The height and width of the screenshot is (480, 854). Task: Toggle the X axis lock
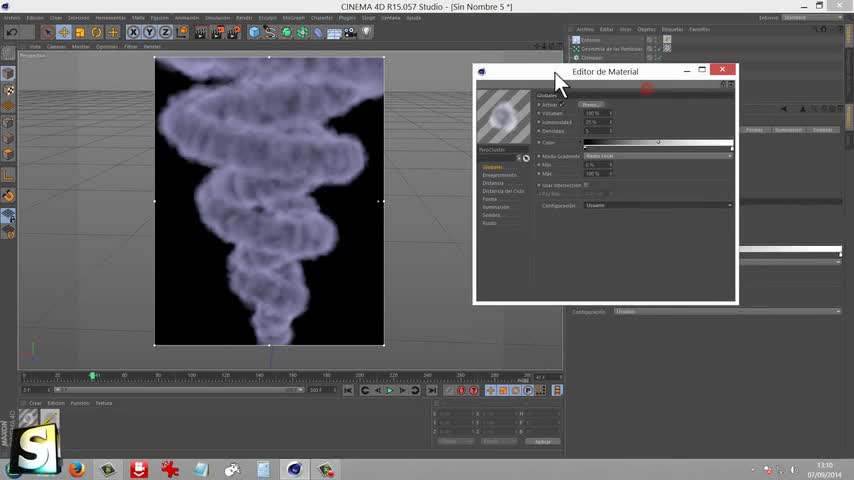(x=134, y=32)
